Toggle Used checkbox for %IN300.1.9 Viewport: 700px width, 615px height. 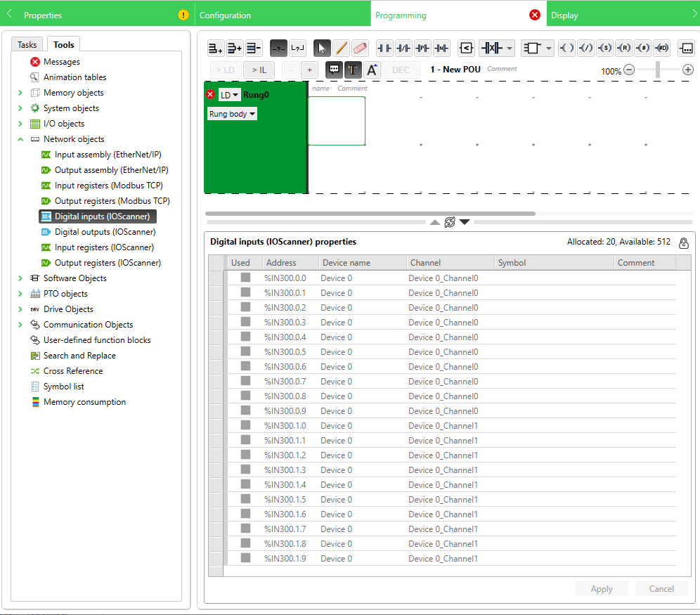245,557
